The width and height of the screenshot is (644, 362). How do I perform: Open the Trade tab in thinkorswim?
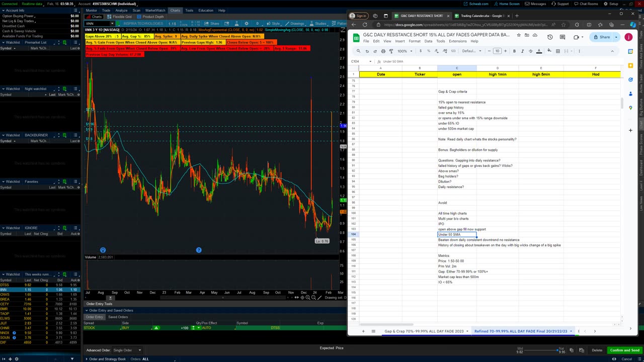pos(106,10)
